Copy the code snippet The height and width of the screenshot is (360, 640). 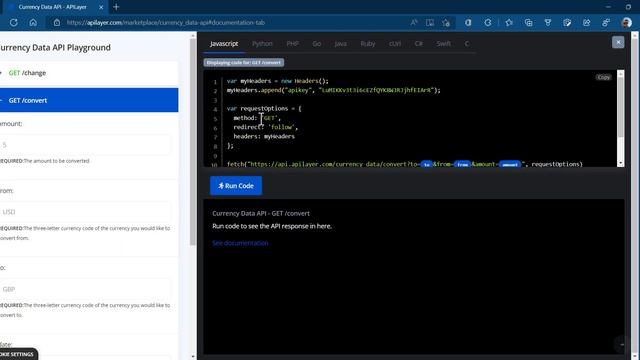coord(604,77)
